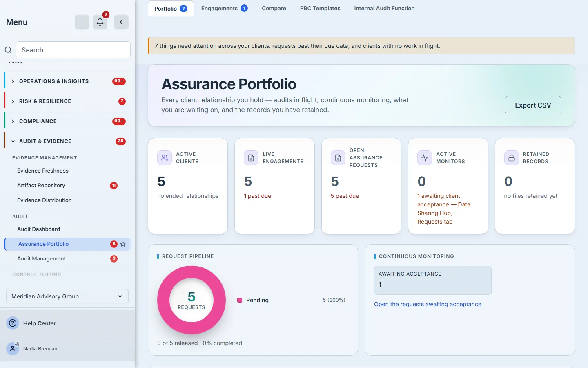The image size is (588, 368).
Task: Click the Live Engagements document icon
Action: (251, 158)
